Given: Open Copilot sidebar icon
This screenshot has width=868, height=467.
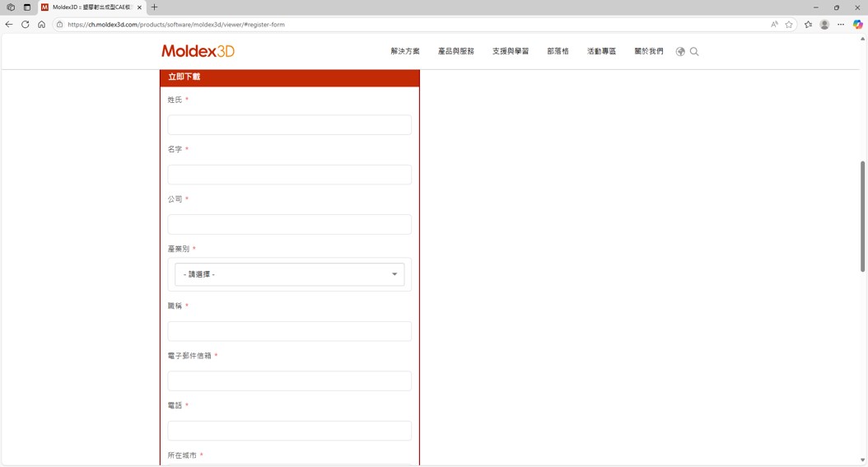Looking at the screenshot, I should pos(857,25).
